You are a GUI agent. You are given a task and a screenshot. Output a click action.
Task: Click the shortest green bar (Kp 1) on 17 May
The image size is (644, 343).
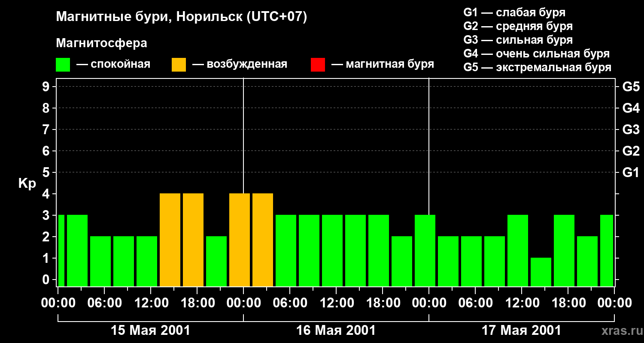[541, 272]
